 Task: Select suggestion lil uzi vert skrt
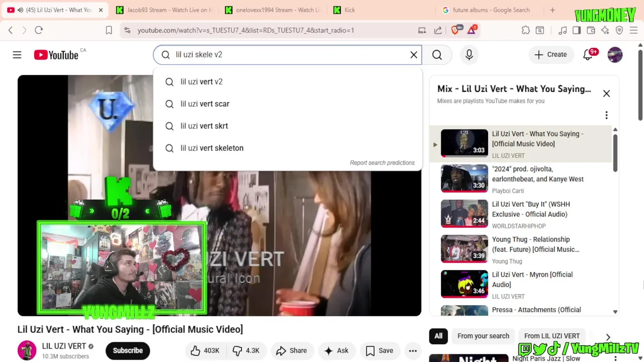coord(287,126)
